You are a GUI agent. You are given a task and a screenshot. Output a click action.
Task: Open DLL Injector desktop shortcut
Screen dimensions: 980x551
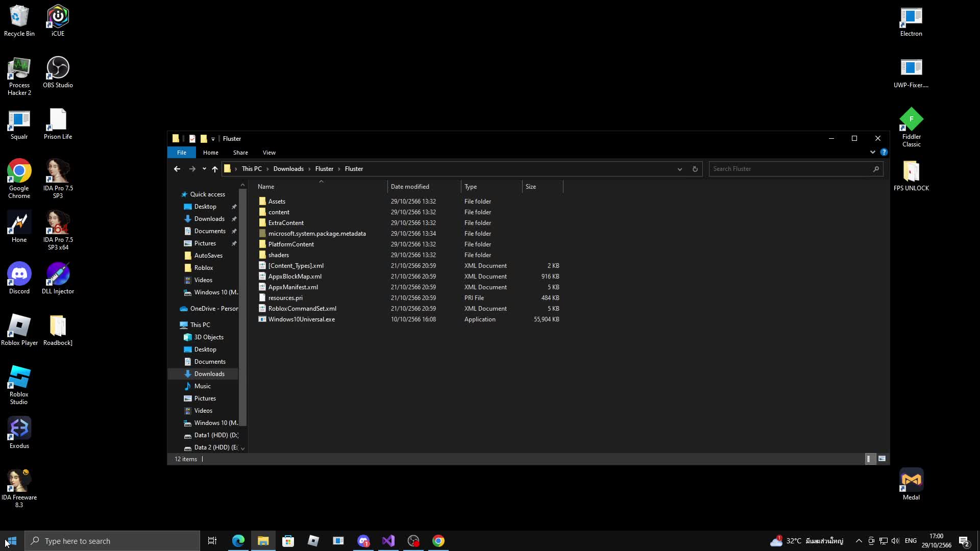coord(58,278)
